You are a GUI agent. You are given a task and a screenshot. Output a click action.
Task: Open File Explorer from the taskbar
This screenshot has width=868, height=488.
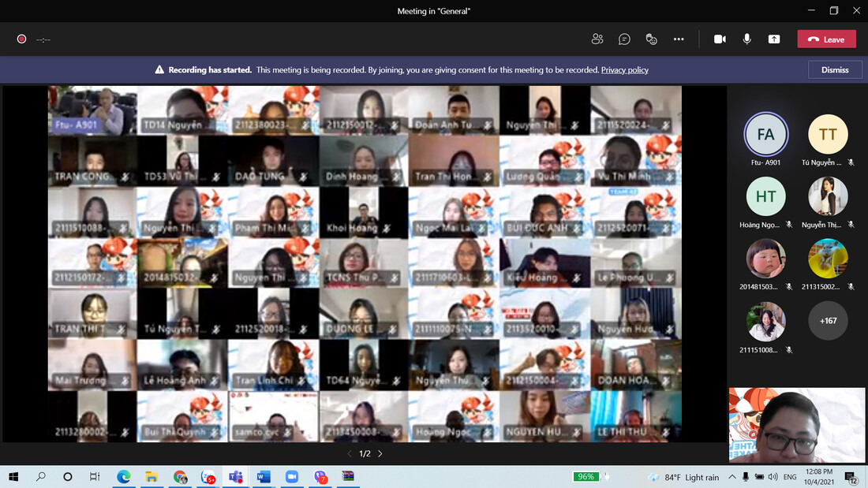coord(152,476)
